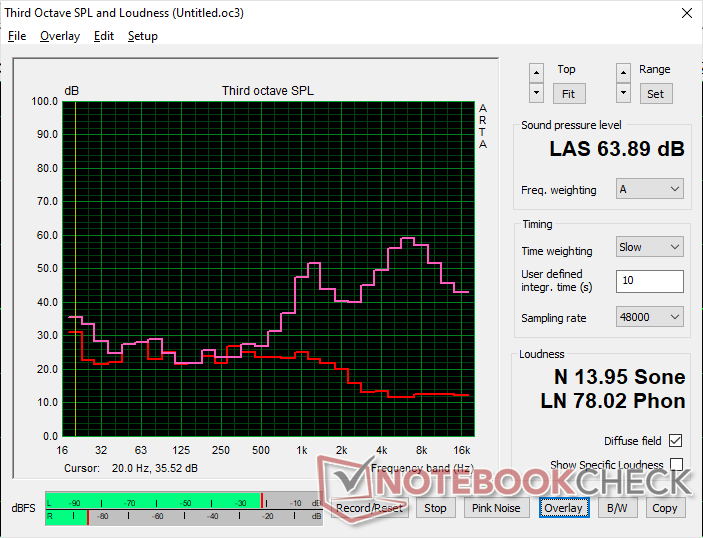The width and height of the screenshot is (703, 538).
Task: Click the 50.0 dB axis label
Action: tap(47, 269)
